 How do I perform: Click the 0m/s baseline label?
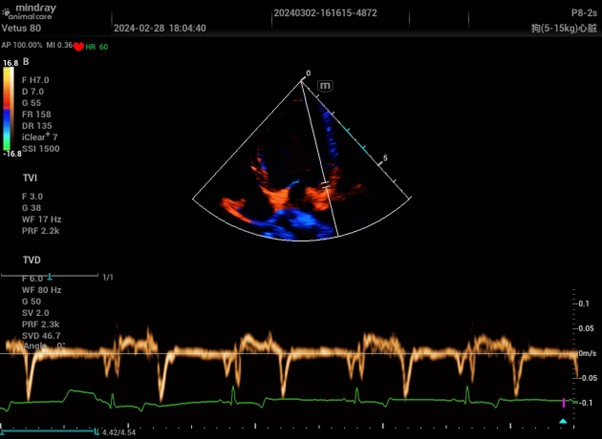(586, 354)
